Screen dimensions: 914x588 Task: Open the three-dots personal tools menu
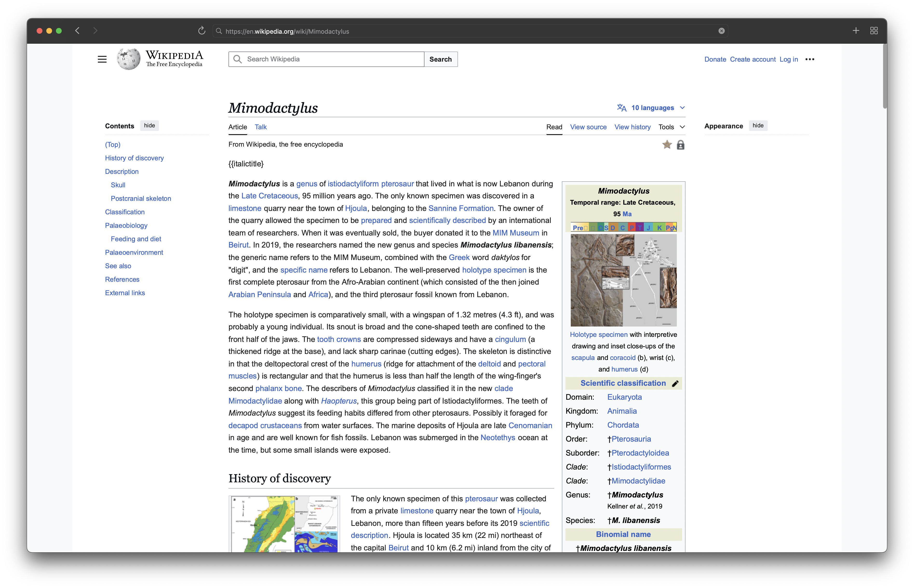809,59
